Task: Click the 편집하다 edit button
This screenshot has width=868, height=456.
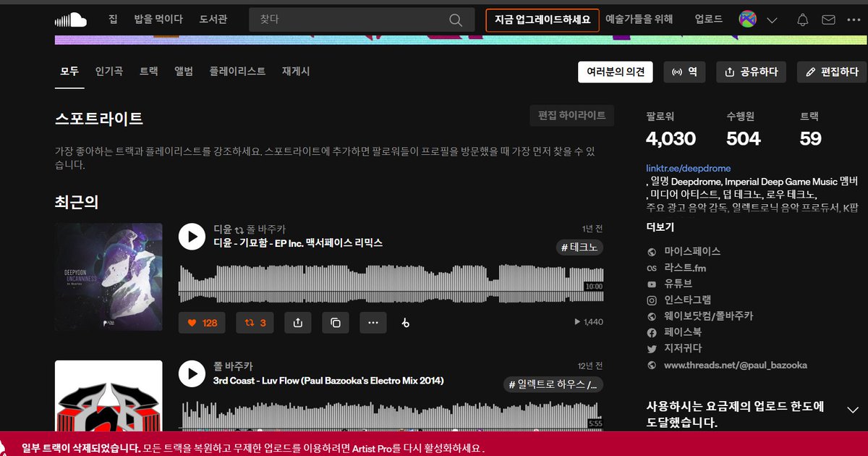Action: click(832, 72)
